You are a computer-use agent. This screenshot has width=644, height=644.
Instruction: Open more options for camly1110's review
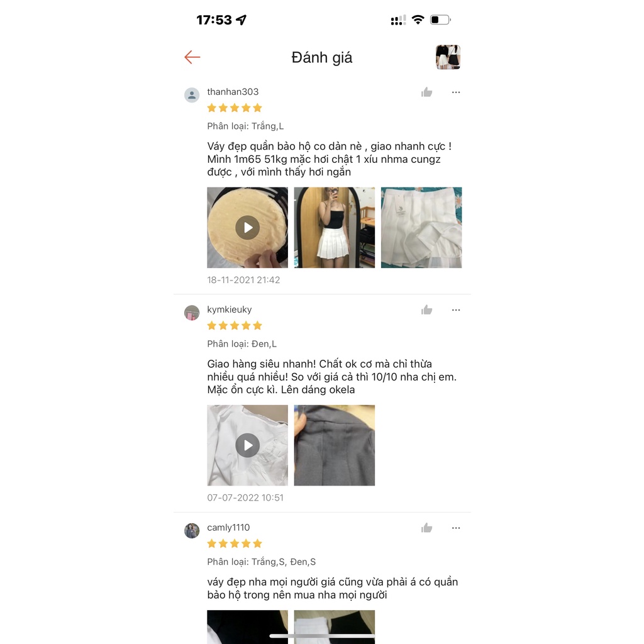pyautogui.click(x=456, y=528)
